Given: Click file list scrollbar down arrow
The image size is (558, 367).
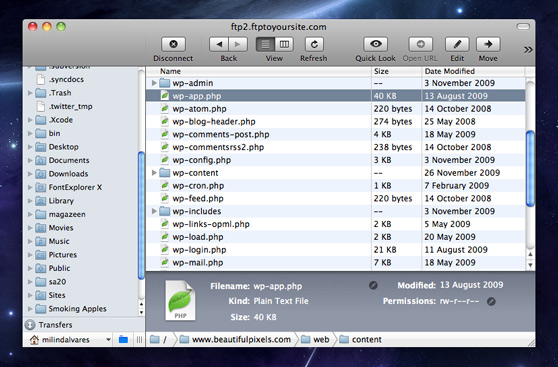Looking at the screenshot, I should (x=530, y=265).
